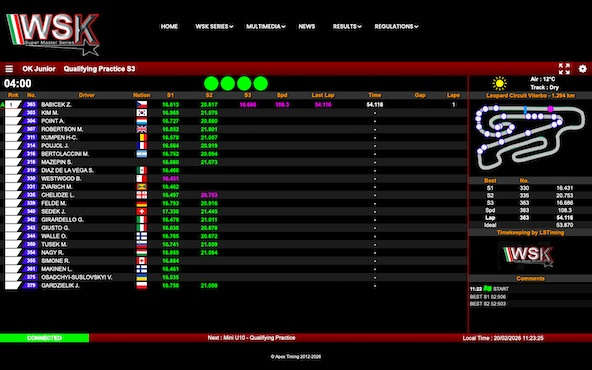Viewport: 592px width, 370px height.
Task: Click the Ukraine flag for OSADCHYI-SUSLOVSKYI V.
Action: coord(142,278)
